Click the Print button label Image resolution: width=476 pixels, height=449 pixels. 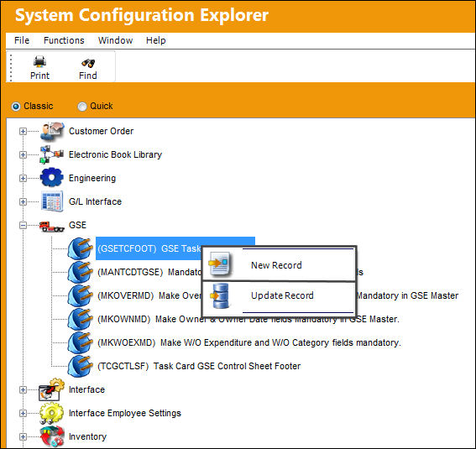[x=39, y=76]
